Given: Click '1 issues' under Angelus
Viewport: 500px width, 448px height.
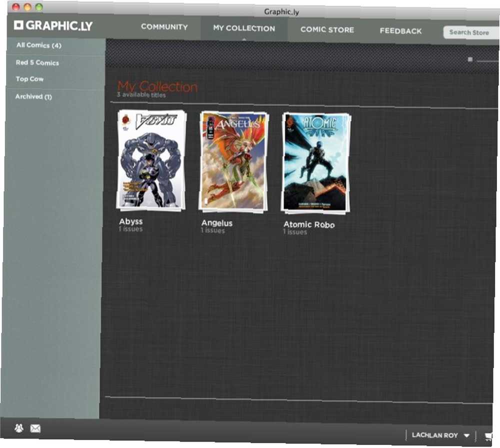Looking at the screenshot, I should 212,230.
